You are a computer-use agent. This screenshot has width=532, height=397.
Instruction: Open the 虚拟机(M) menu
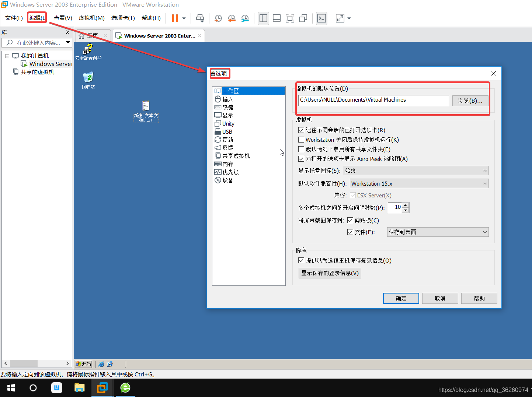(92, 18)
